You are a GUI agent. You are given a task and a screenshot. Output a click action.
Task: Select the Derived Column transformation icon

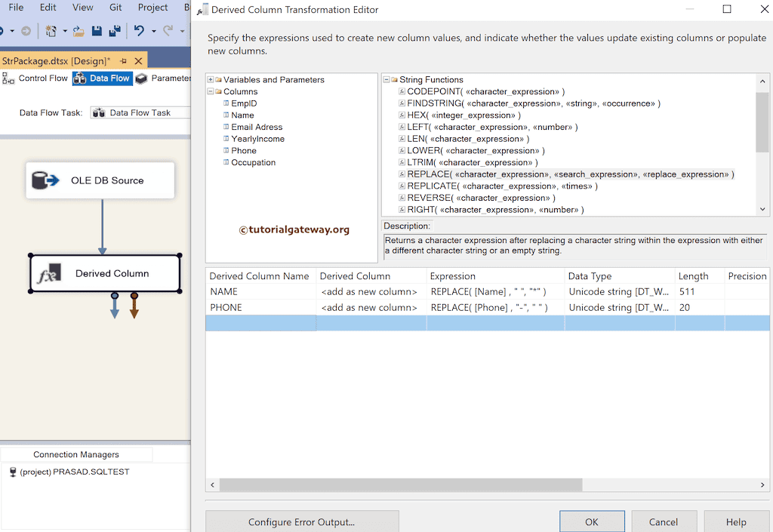click(x=50, y=274)
